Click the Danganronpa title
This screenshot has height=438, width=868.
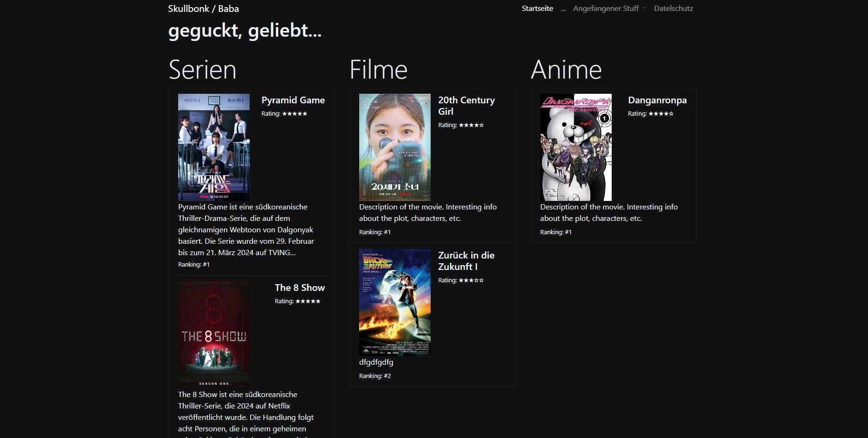click(657, 100)
